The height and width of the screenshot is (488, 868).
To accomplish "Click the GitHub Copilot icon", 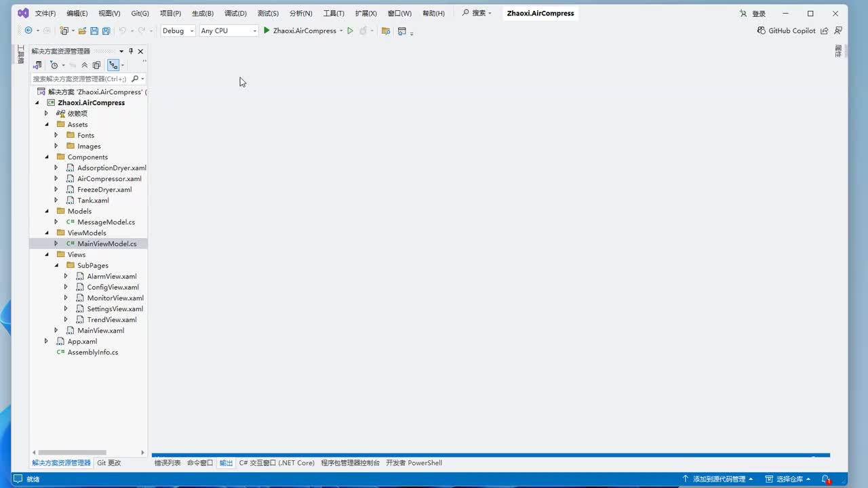I will coord(762,30).
